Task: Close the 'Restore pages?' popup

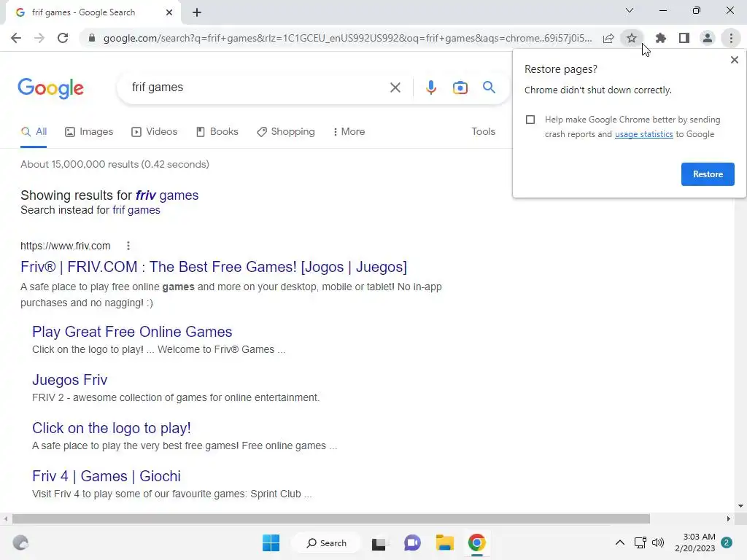Action: click(x=734, y=60)
